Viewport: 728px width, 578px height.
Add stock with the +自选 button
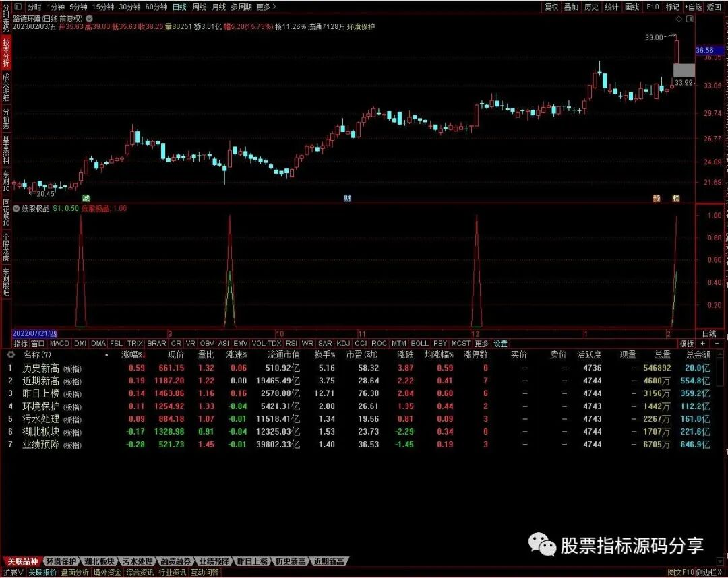(x=694, y=7)
